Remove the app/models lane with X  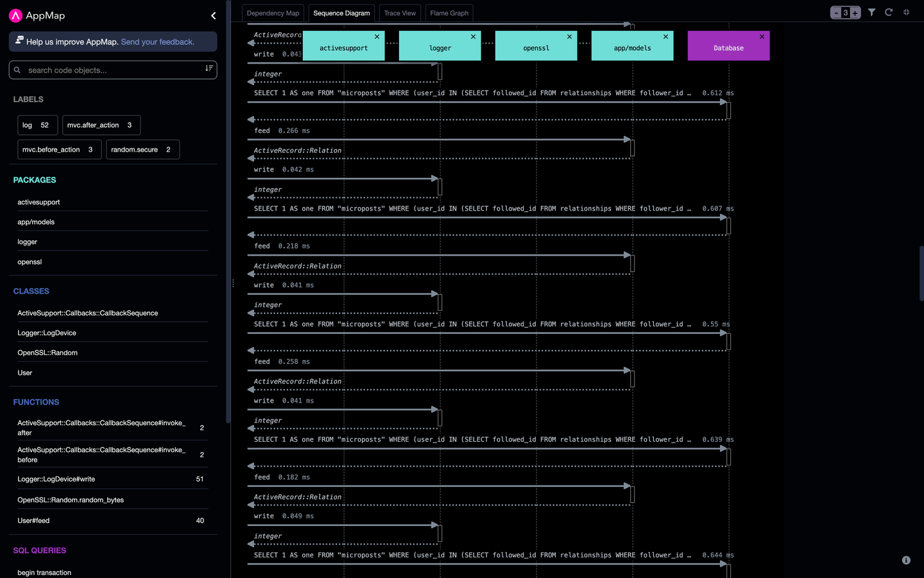(x=666, y=37)
